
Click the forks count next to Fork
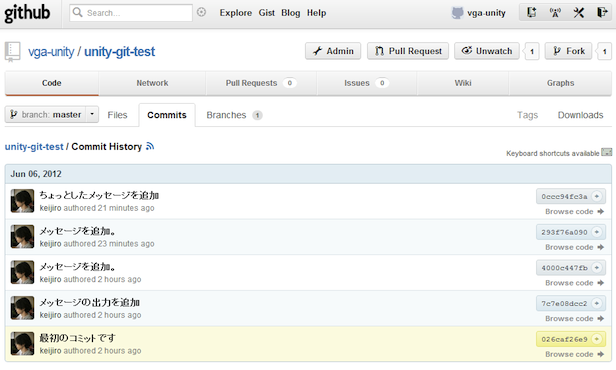coord(604,51)
